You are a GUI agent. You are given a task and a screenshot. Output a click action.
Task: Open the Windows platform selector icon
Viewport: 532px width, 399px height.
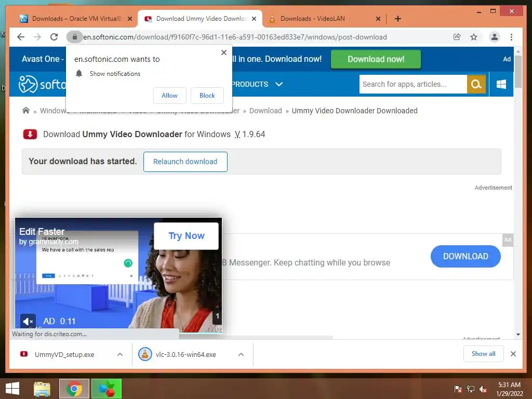pos(501,84)
